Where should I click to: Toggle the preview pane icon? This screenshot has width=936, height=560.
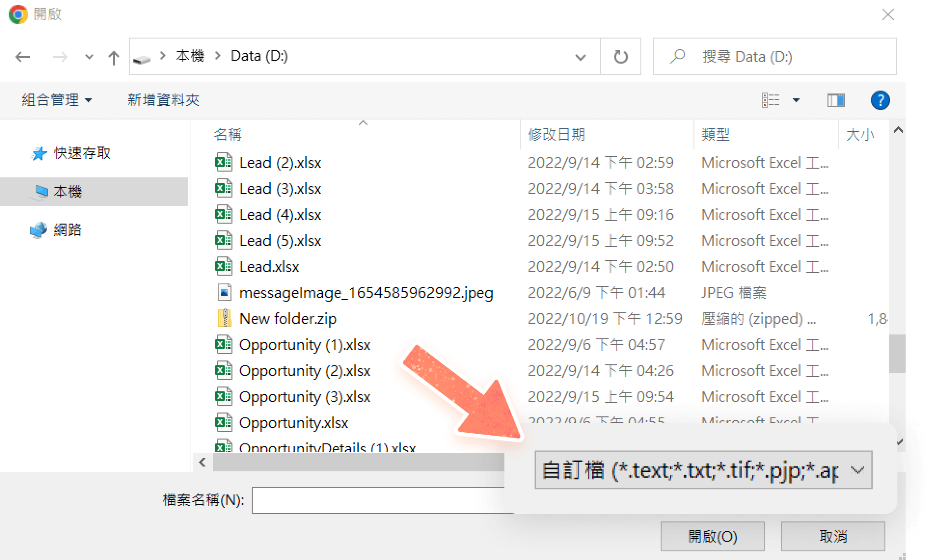point(836,100)
